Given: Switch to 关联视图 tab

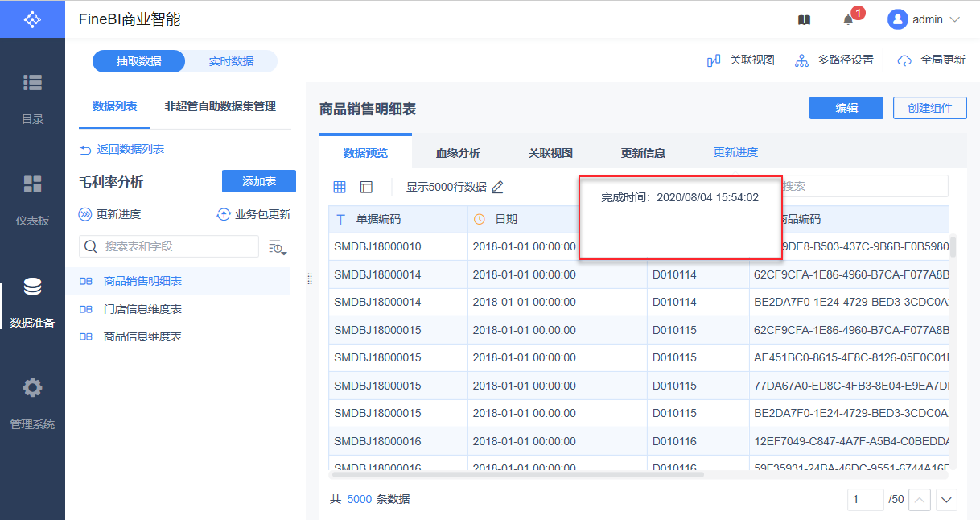Looking at the screenshot, I should [550, 152].
